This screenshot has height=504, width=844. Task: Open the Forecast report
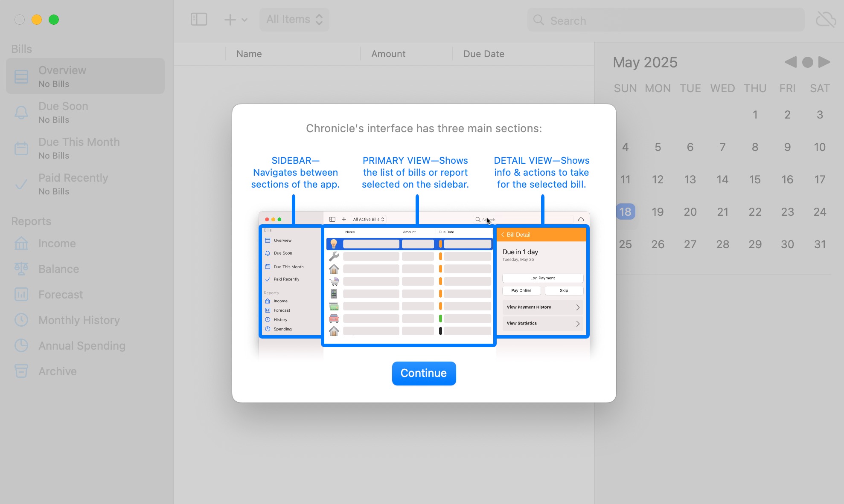tap(85, 295)
